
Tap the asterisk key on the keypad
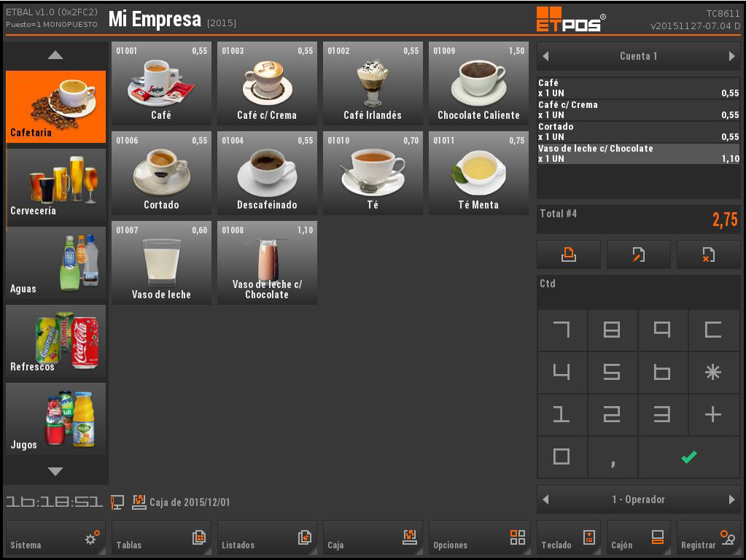pyautogui.click(x=713, y=372)
